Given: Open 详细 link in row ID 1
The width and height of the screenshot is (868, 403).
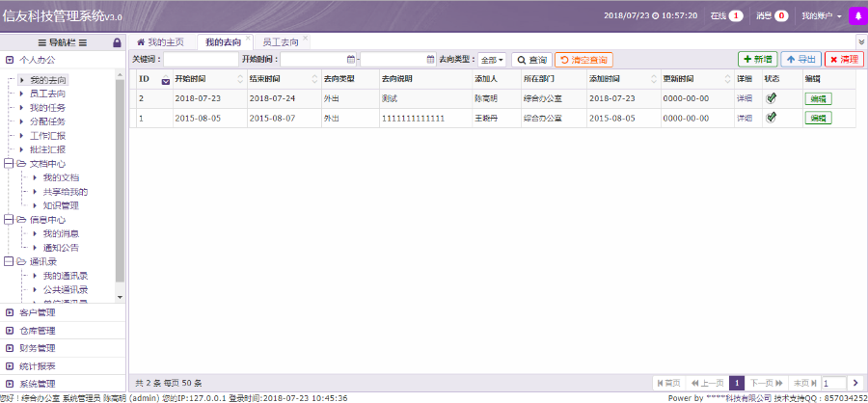Looking at the screenshot, I should (744, 118).
